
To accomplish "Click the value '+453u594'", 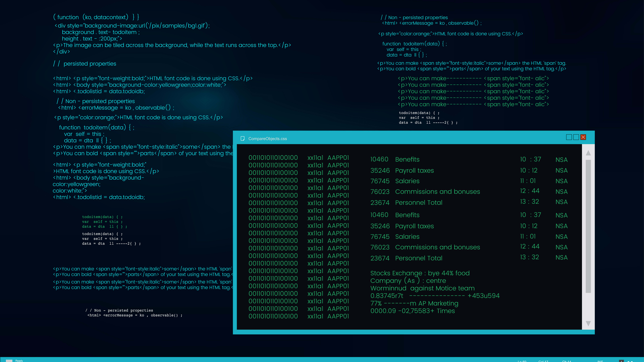I will coord(483,296).
